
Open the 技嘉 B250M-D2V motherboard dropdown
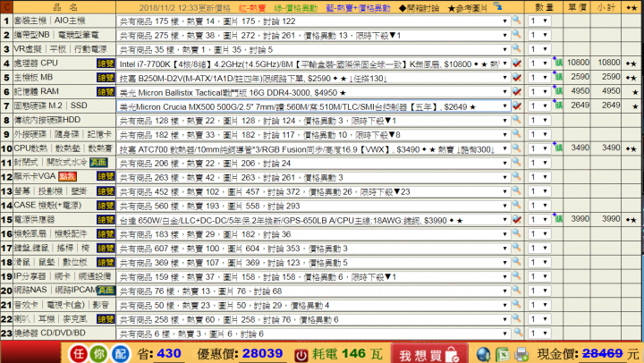(x=313, y=78)
